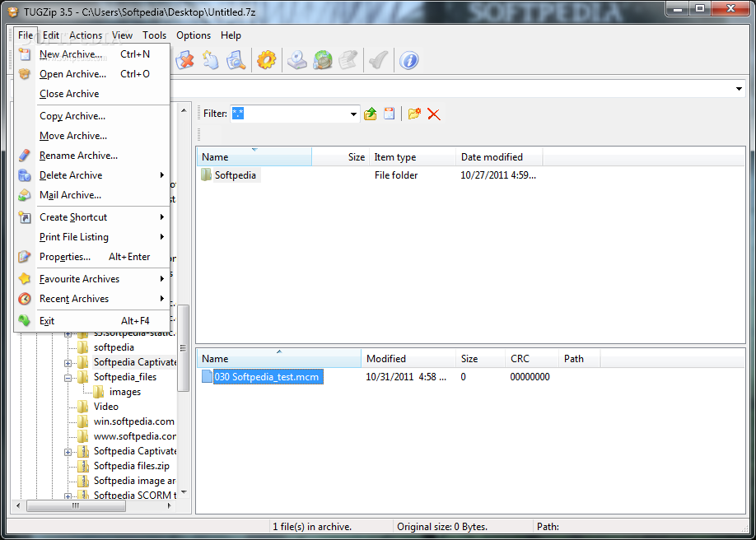Open the Actions menu
Image resolution: width=756 pixels, height=540 pixels.
(86, 35)
